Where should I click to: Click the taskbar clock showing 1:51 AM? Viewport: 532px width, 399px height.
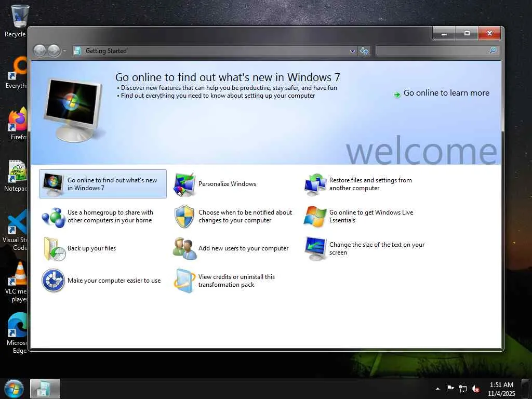[x=501, y=389]
